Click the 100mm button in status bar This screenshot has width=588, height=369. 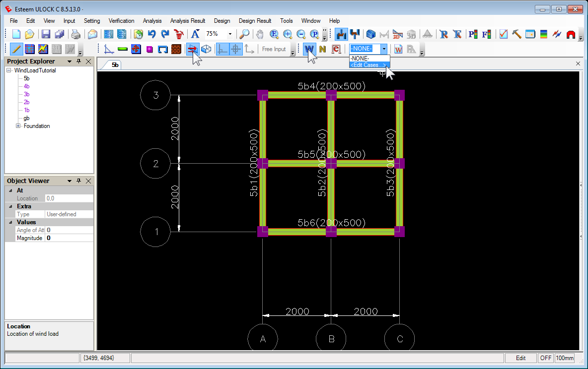(565, 358)
